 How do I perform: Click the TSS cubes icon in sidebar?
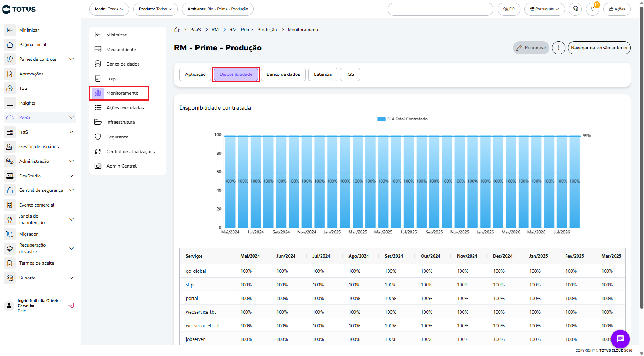coord(10,88)
